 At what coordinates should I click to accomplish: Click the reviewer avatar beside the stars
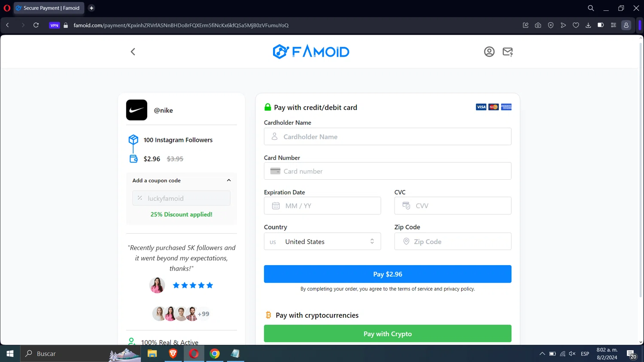pos(157,285)
